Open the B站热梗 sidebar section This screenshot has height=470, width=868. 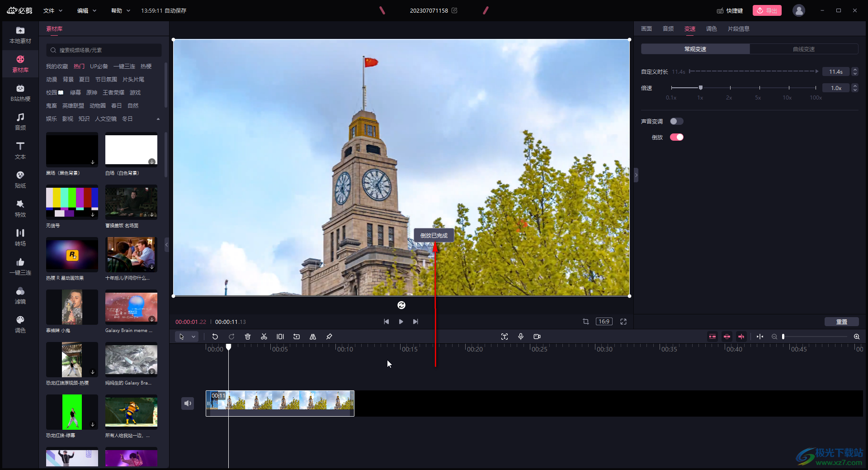[20, 93]
